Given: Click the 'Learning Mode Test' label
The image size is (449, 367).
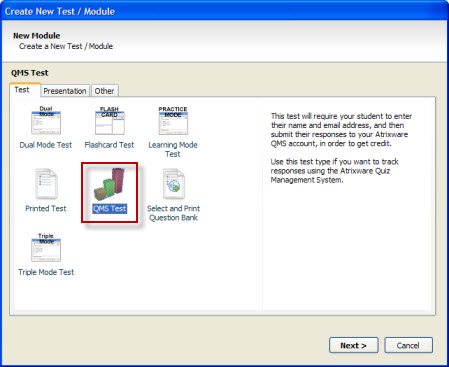Looking at the screenshot, I should 173,149.
